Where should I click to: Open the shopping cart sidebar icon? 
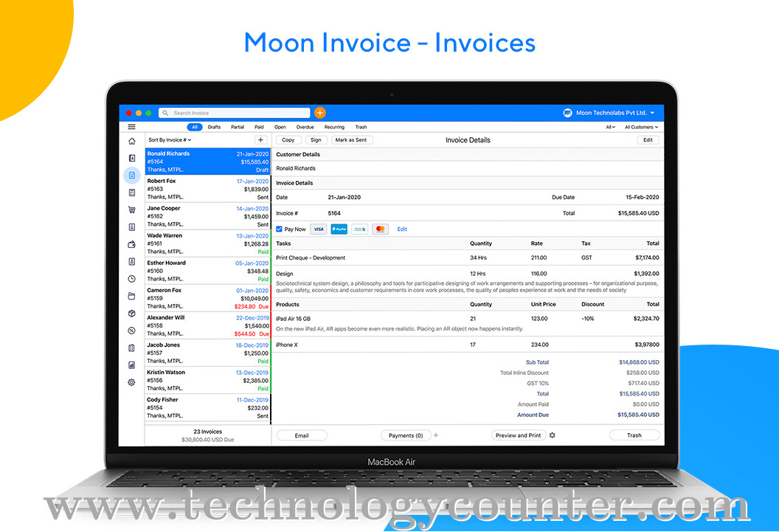tap(131, 210)
